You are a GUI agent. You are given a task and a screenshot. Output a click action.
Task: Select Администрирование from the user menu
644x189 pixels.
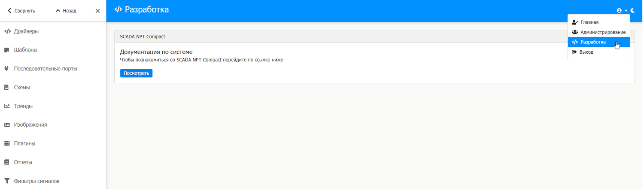(598, 32)
